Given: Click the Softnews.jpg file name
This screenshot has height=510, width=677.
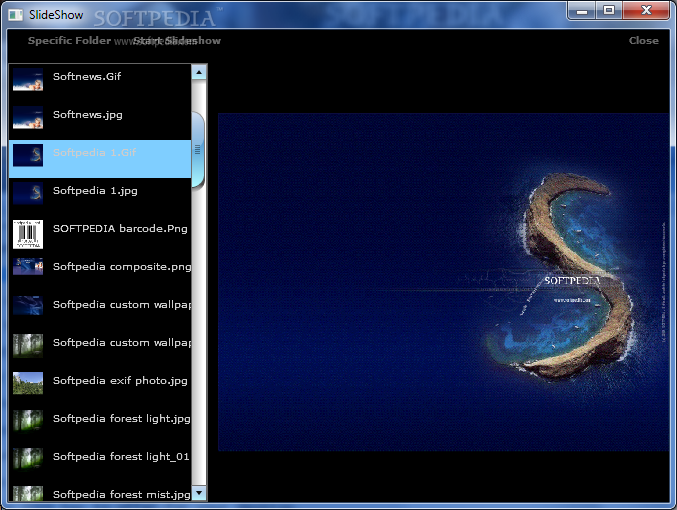Looking at the screenshot, I should [88, 115].
